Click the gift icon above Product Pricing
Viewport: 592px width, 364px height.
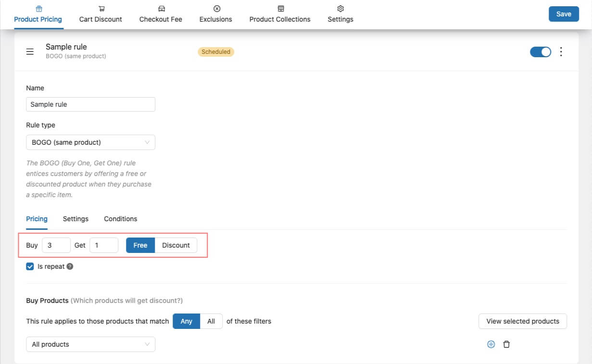coord(38,9)
